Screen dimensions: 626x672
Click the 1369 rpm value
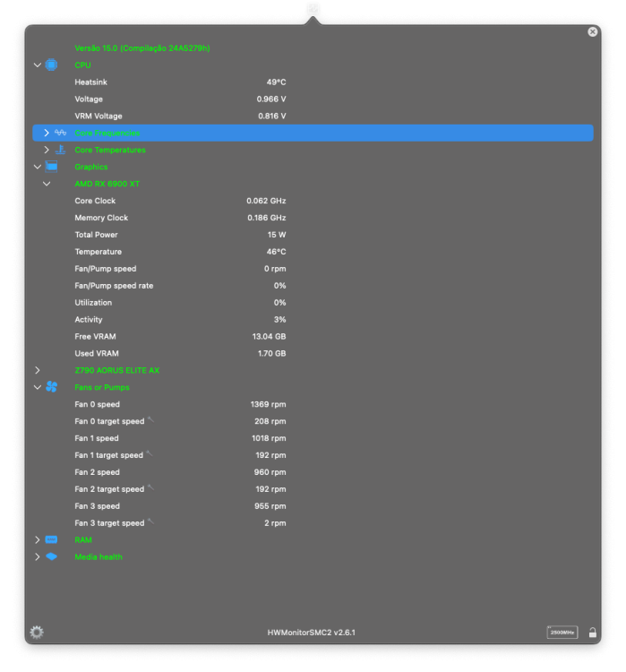(269, 404)
